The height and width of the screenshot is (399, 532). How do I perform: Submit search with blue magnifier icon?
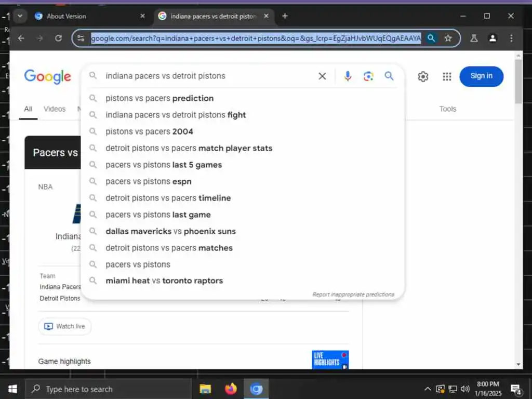[x=389, y=76]
